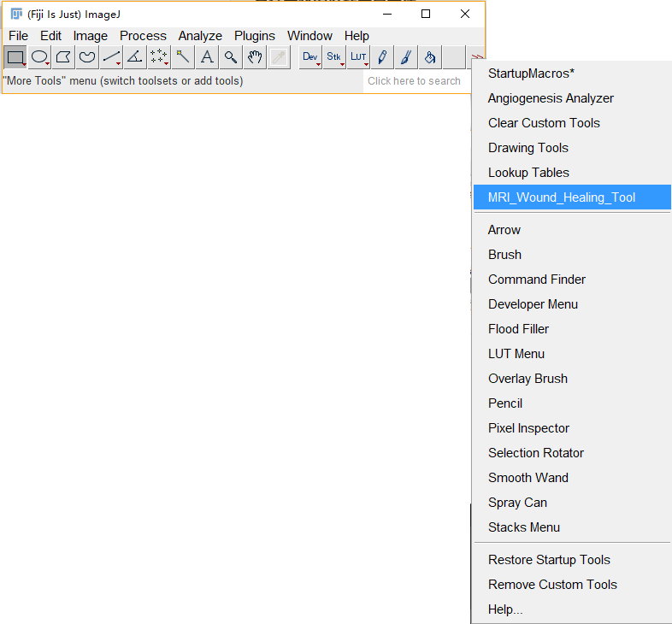Image resolution: width=672 pixels, height=624 pixels.
Task: Click Restore Startup Tools
Action: point(572,561)
